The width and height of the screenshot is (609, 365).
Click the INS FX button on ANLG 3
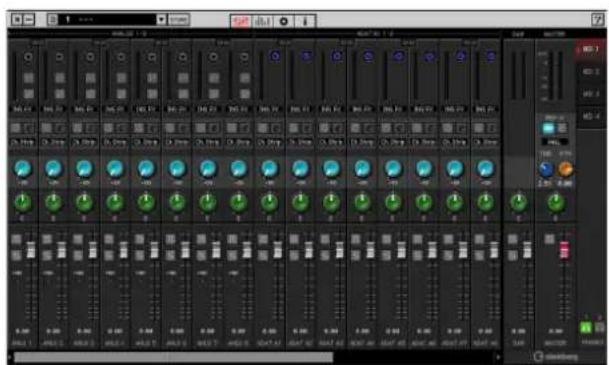84,110
